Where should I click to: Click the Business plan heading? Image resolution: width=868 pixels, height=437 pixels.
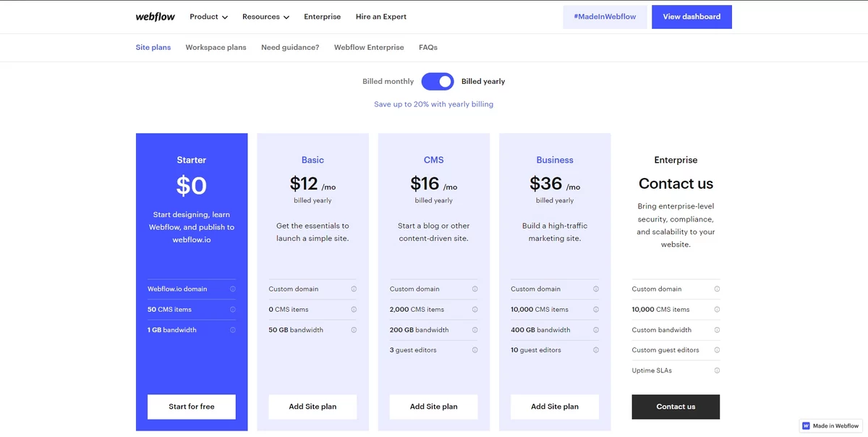555,160
